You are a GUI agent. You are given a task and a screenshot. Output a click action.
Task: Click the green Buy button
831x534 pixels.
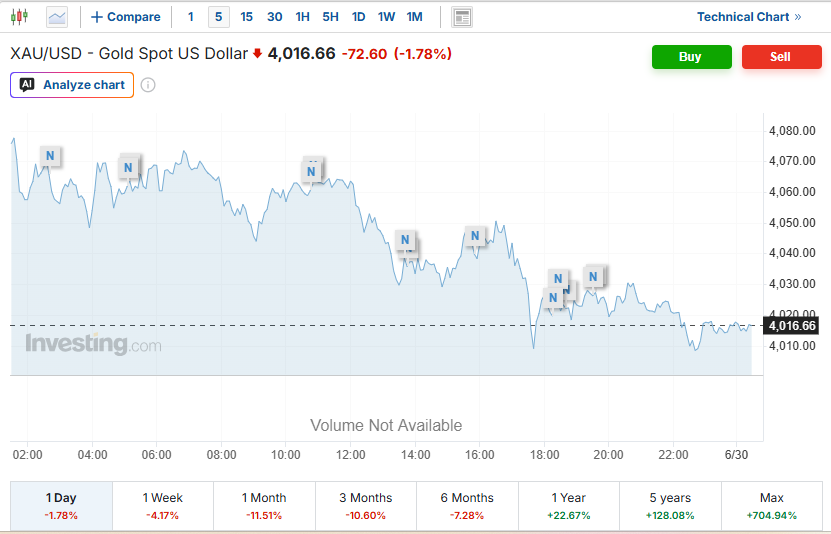click(x=692, y=57)
